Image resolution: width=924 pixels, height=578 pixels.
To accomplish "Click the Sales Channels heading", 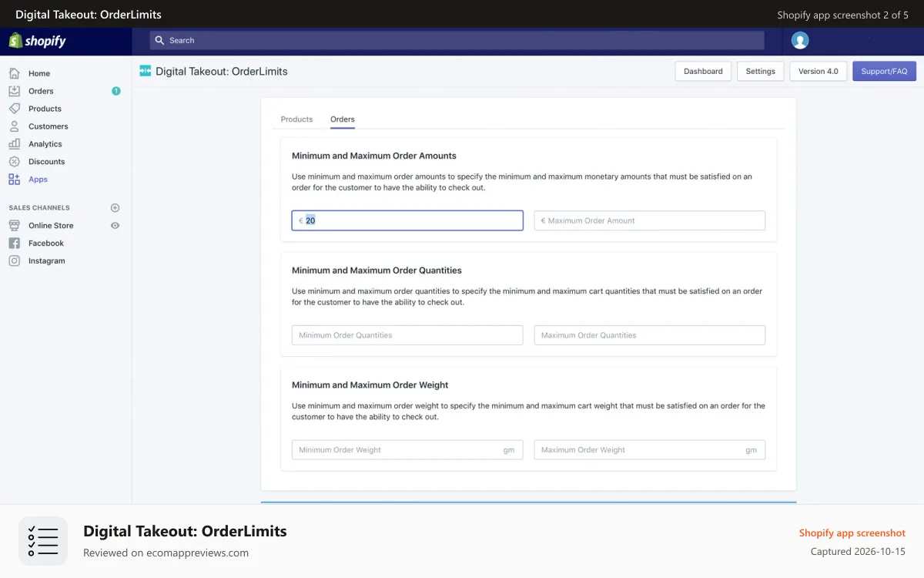I will (x=39, y=208).
